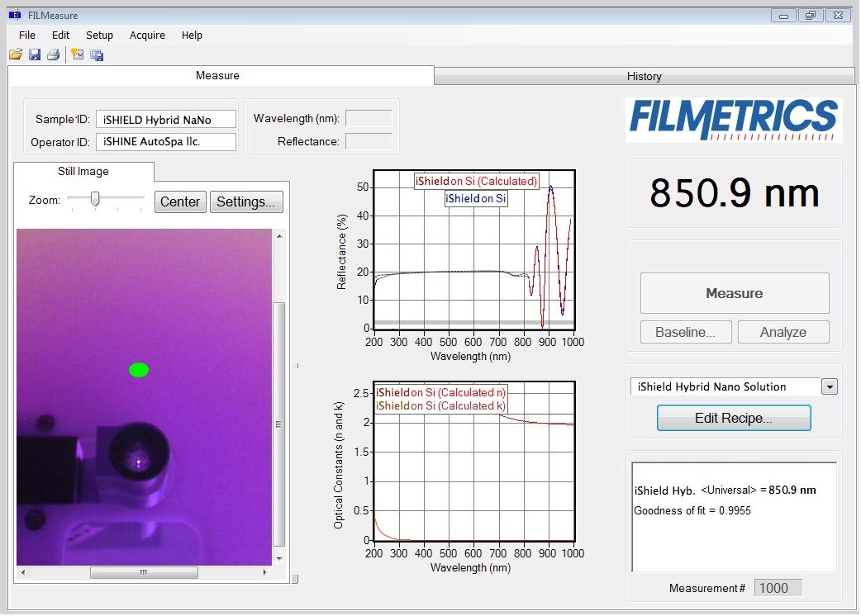Click the camera Settings... button
The height and width of the screenshot is (616, 861).
(246, 202)
